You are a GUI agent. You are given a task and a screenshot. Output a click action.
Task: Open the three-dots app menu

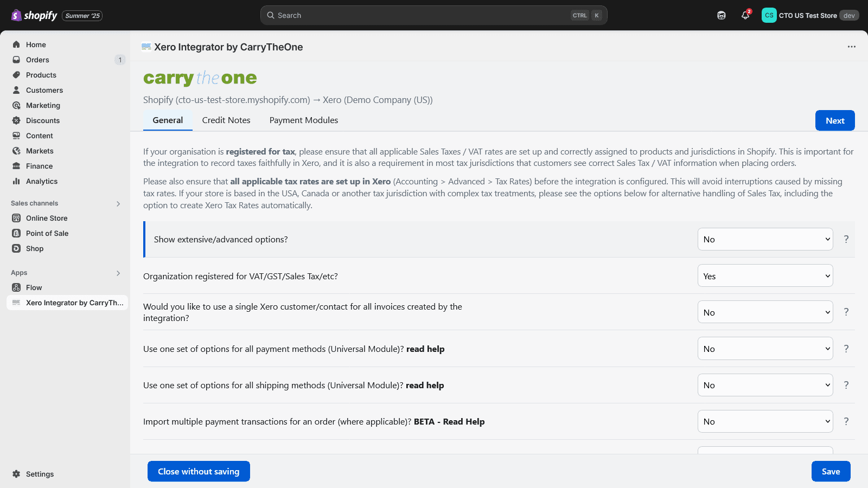click(852, 47)
